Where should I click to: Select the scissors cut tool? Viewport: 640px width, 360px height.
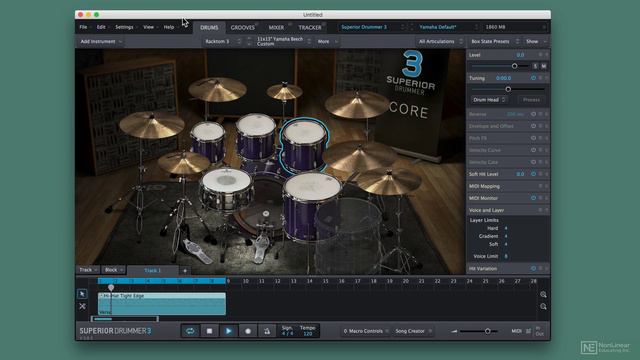pos(82,306)
